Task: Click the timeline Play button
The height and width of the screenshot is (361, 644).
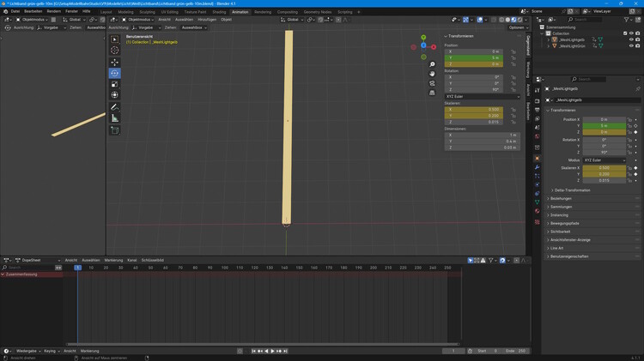Action: (x=272, y=352)
